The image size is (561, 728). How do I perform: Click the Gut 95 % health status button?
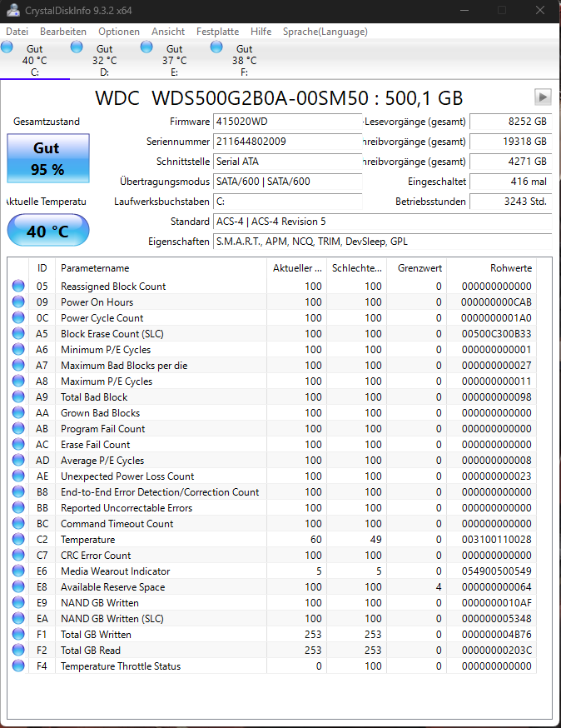(48, 158)
